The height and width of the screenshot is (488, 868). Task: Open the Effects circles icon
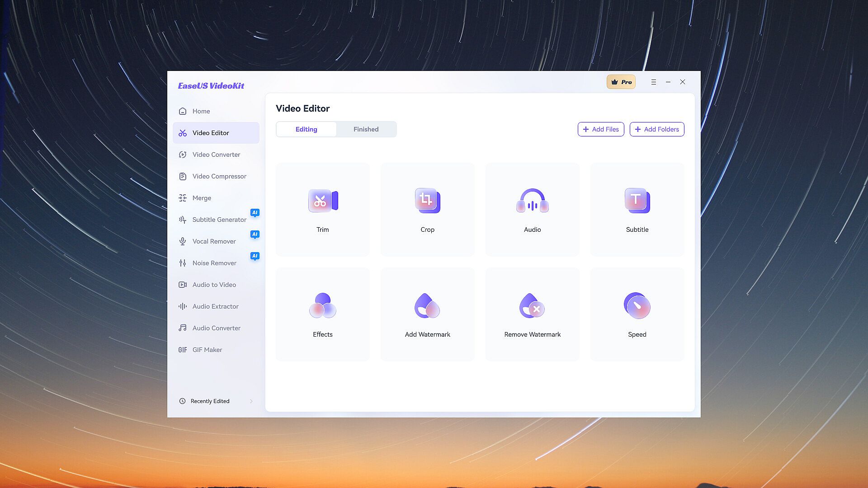(323, 306)
